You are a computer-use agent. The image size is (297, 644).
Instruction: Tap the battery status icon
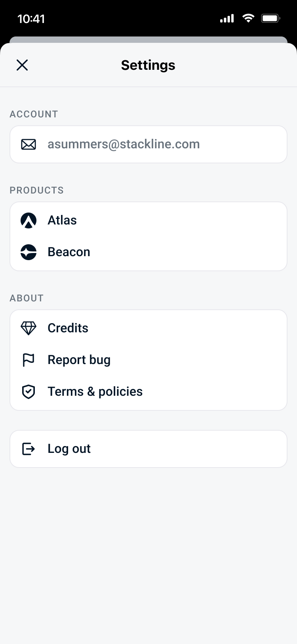pos(271,18)
